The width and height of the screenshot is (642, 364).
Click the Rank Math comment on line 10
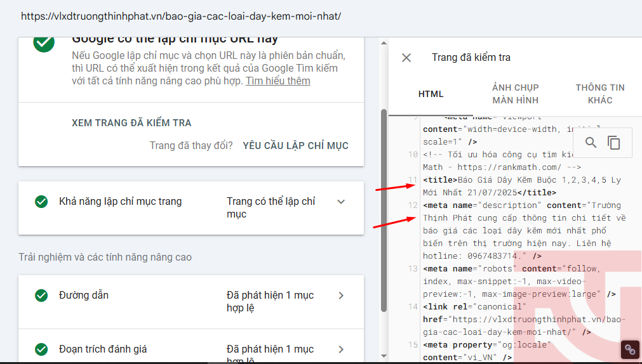coord(502,160)
